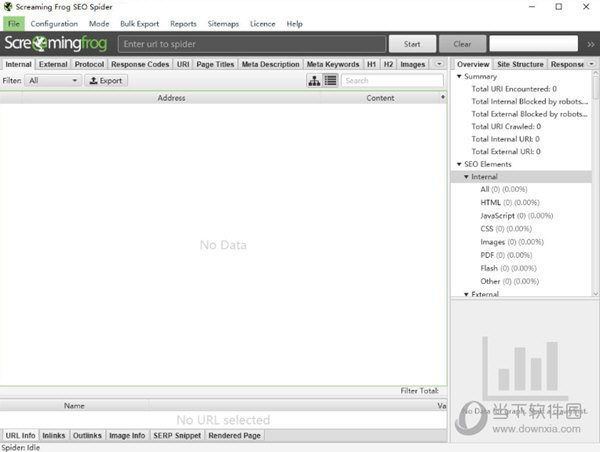The image size is (600, 452).
Task: Open the Sitemaps menu
Action: click(x=223, y=24)
